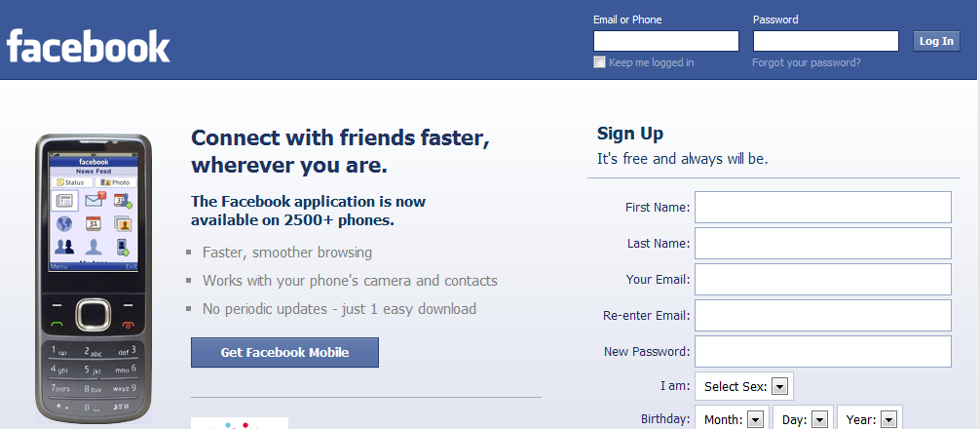Open Forgot your password link
980x429 pixels.
[x=807, y=62]
